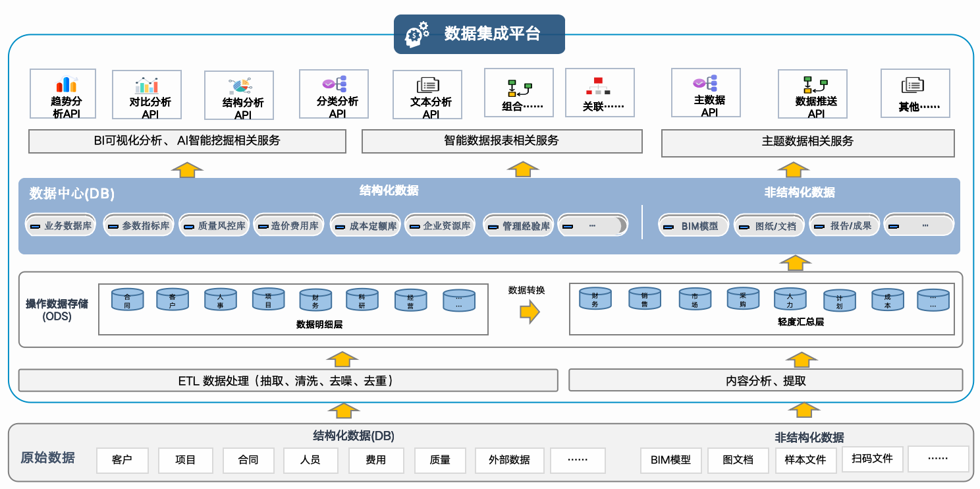Select the 管理经验库 pill
Screen dimensions: 980x489
(x=518, y=226)
